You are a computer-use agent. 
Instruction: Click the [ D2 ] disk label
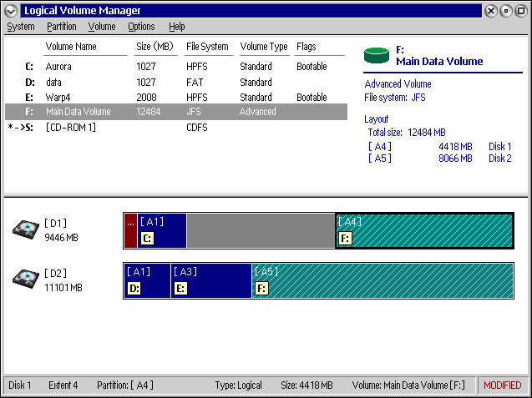click(55, 273)
